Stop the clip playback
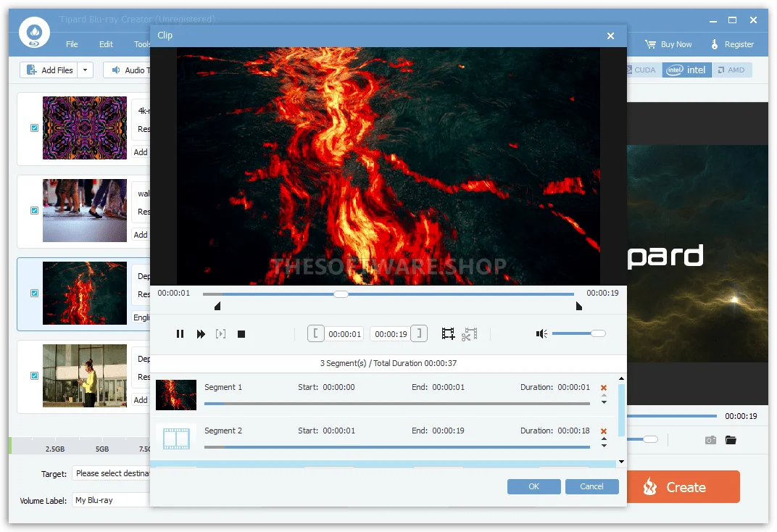777x532 pixels. point(241,334)
